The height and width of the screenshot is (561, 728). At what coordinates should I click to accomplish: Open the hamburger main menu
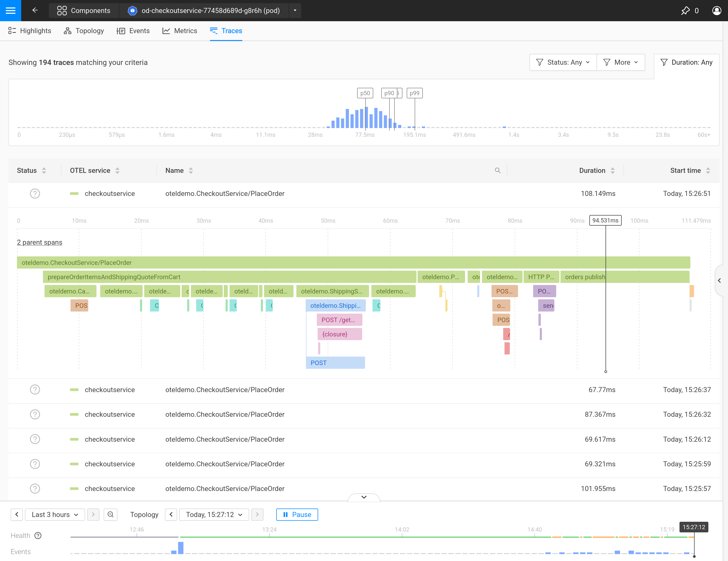[10, 10]
